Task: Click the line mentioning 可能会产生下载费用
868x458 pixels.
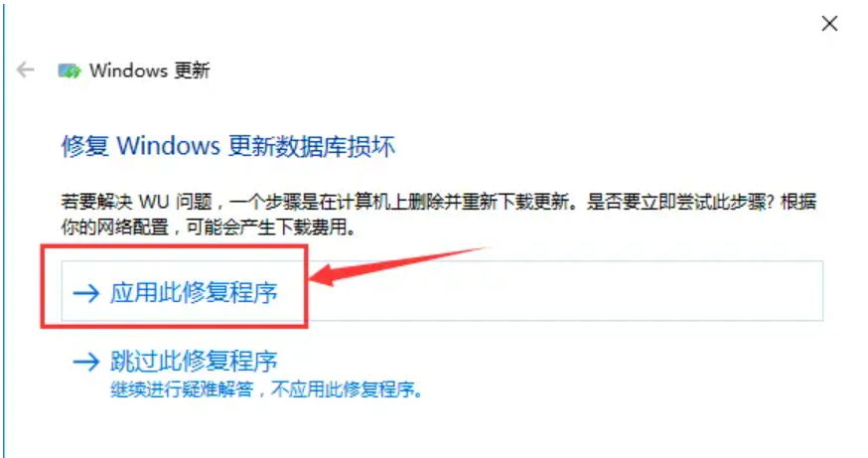Action: point(209,227)
